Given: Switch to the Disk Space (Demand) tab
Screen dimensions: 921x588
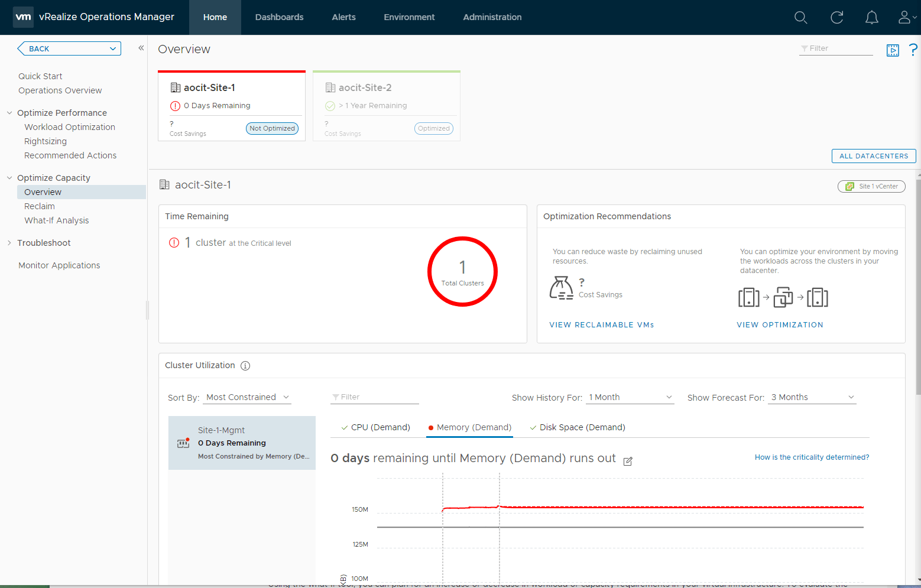Looking at the screenshot, I should [578, 427].
